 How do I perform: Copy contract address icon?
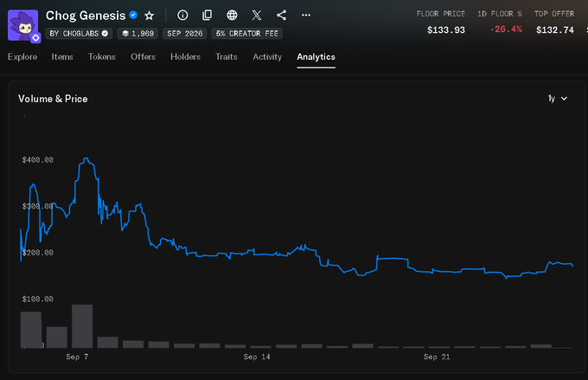(207, 15)
